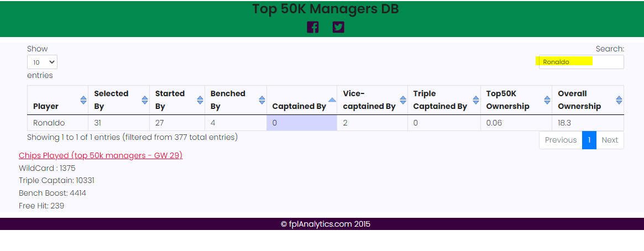
Task: Click the Free Hit: 239 line
Action: (x=41, y=206)
